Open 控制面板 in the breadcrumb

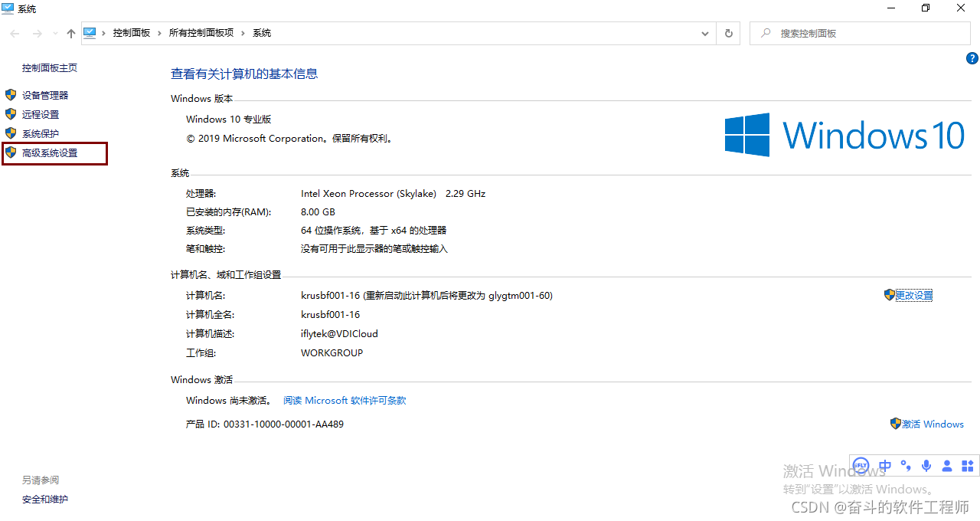pyautogui.click(x=132, y=33)
